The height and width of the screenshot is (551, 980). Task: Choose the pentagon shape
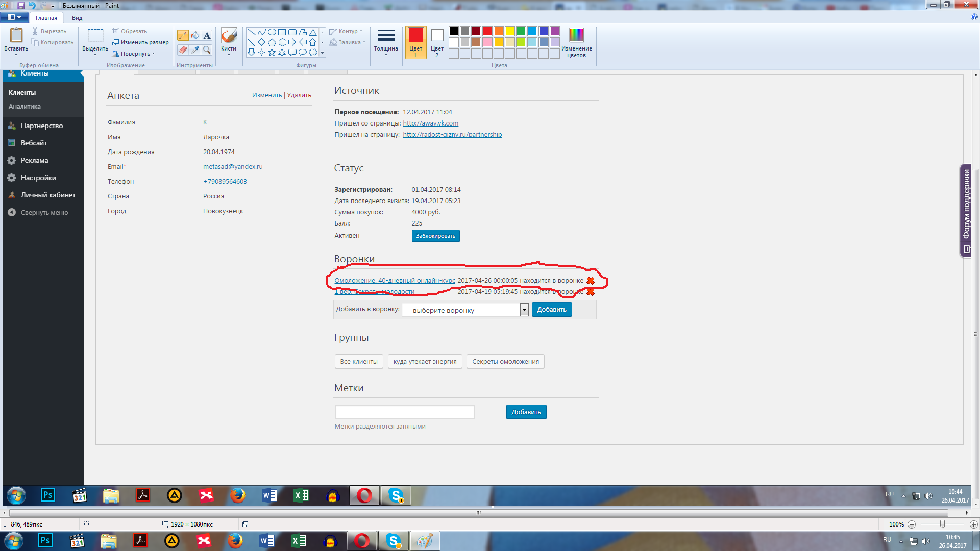pos(272,42)
